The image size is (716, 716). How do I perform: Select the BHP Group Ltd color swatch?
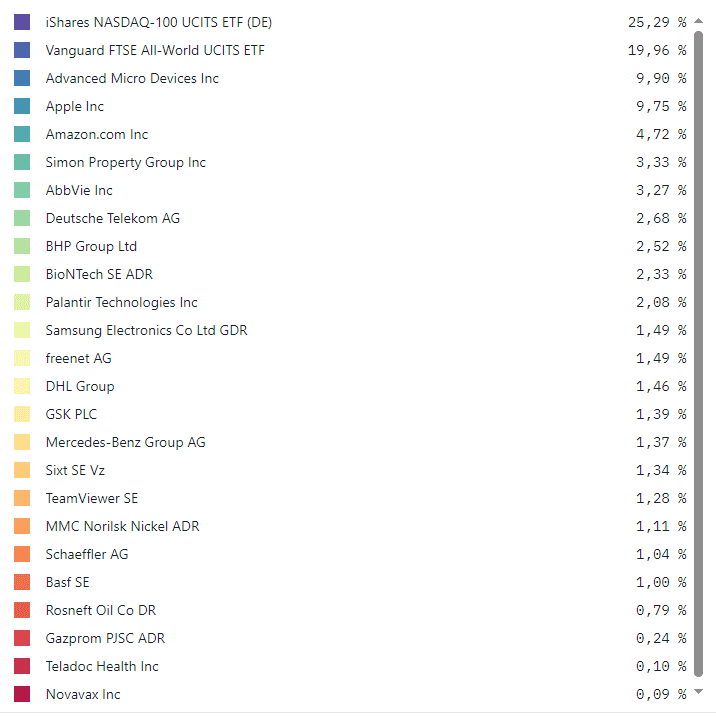click(22, 246)
